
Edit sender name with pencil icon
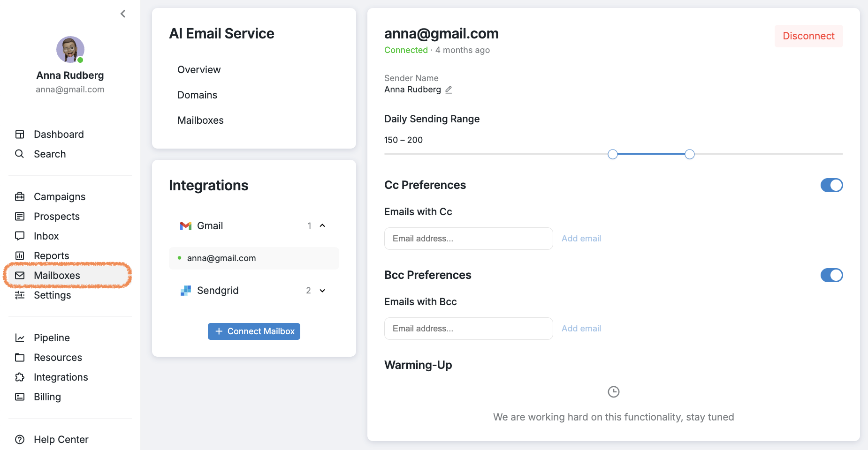point(449,90)
